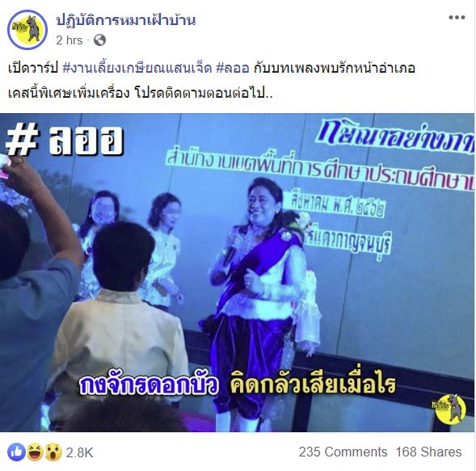Open the 2 hrs timestamp link

pyautogui.click(x=70, y=40)
